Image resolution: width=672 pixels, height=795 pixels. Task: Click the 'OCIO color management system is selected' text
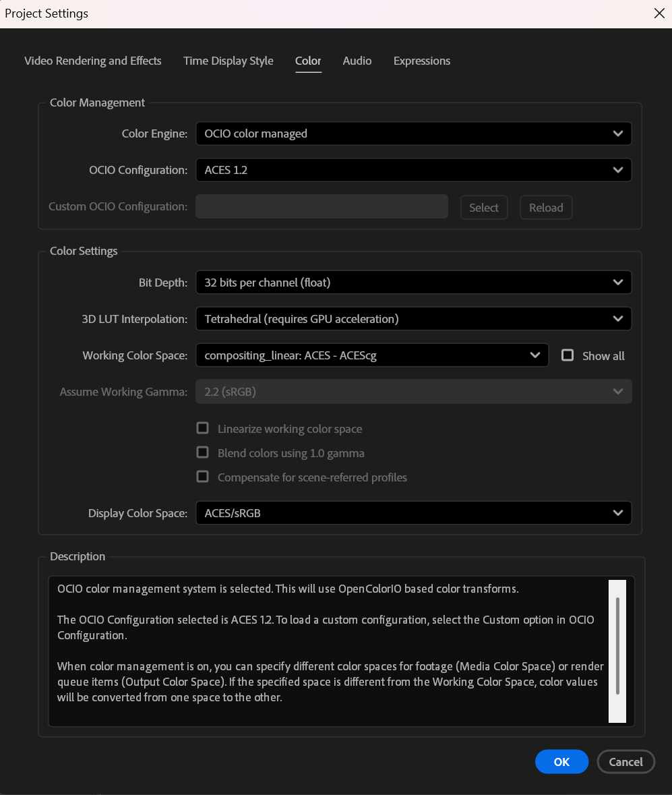click(x=288, y=589)
